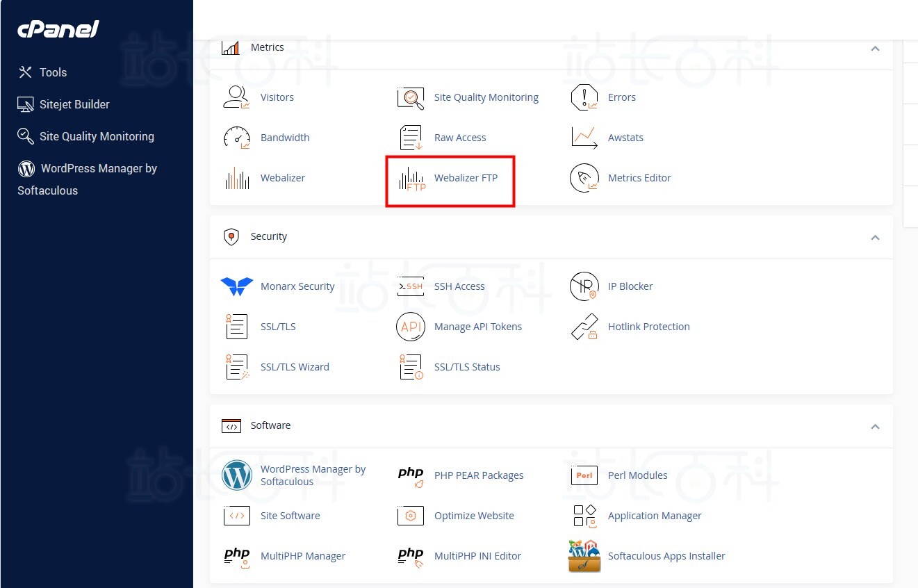Collapse the Security section chevron
This screenshot has width=918, height=588.
click(875, 238)
